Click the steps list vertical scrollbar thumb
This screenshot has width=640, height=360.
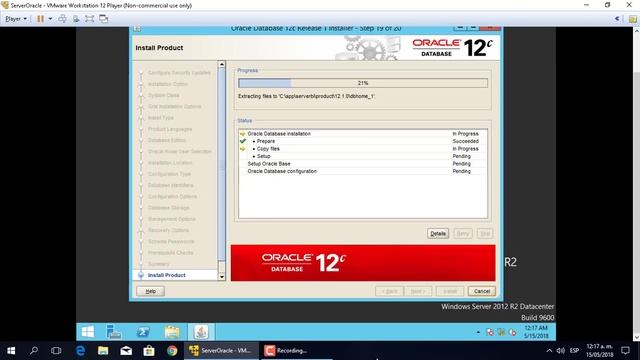point(222,164)
